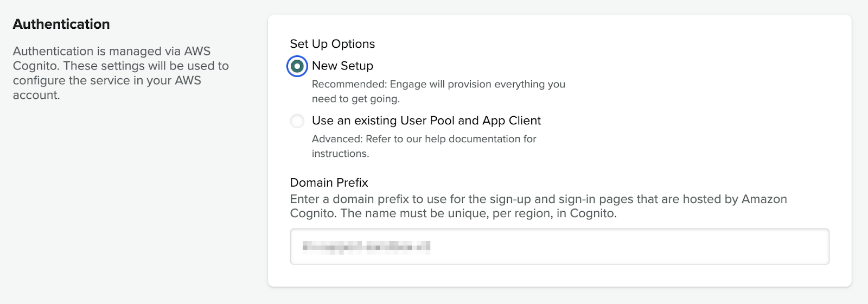Choose the existing User Pool radio option

coord(297,121)
